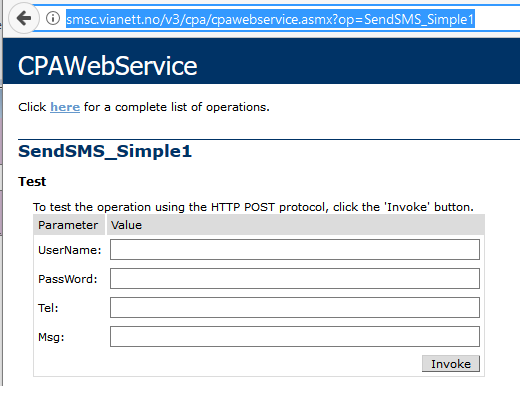
Task: Go back using the browser back arrow
Action: click(x=23, y=18)
